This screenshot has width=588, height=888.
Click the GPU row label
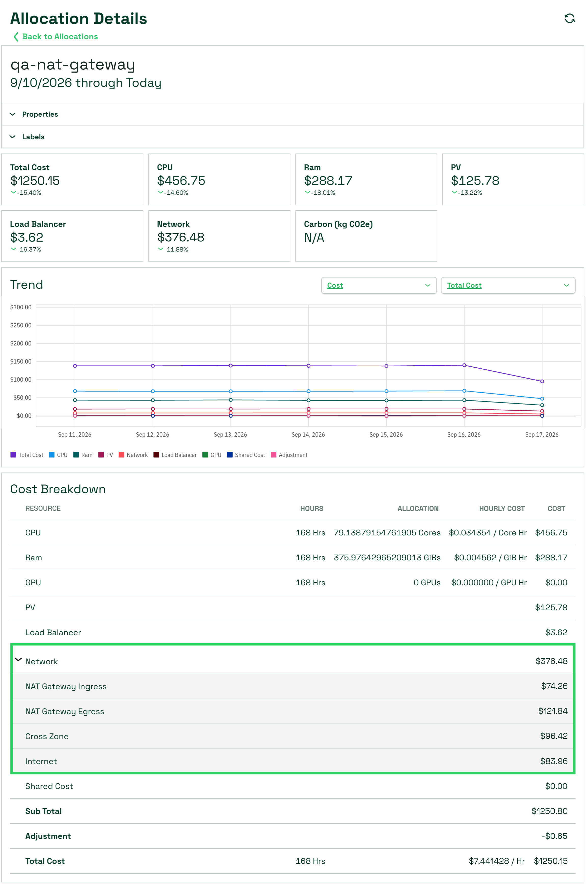[33, 582]
